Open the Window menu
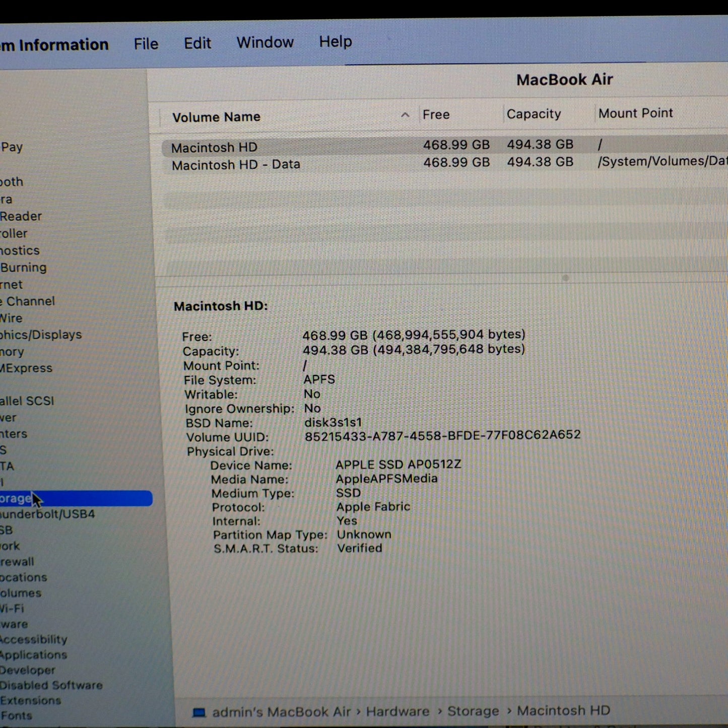This screenshot has width=728, height=728. tap(265, 42)
